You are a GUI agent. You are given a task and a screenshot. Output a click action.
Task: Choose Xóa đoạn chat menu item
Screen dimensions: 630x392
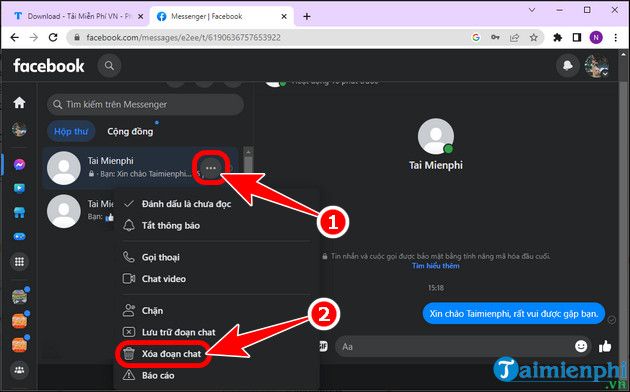[216, 354]
